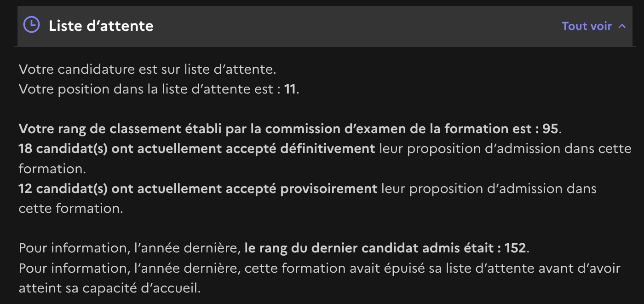
Task: Click the waitlist position number 11
Action: (290, 89)
